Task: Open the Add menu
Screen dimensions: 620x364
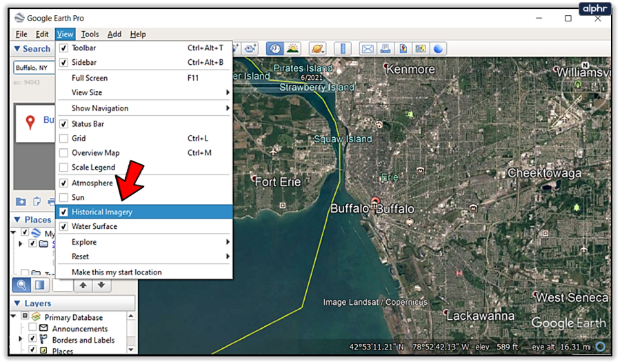Action: 114,34
